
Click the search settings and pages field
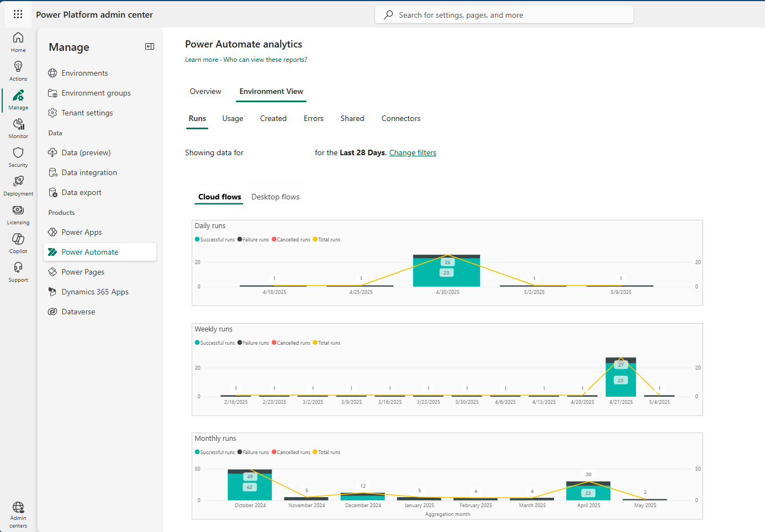504,14
